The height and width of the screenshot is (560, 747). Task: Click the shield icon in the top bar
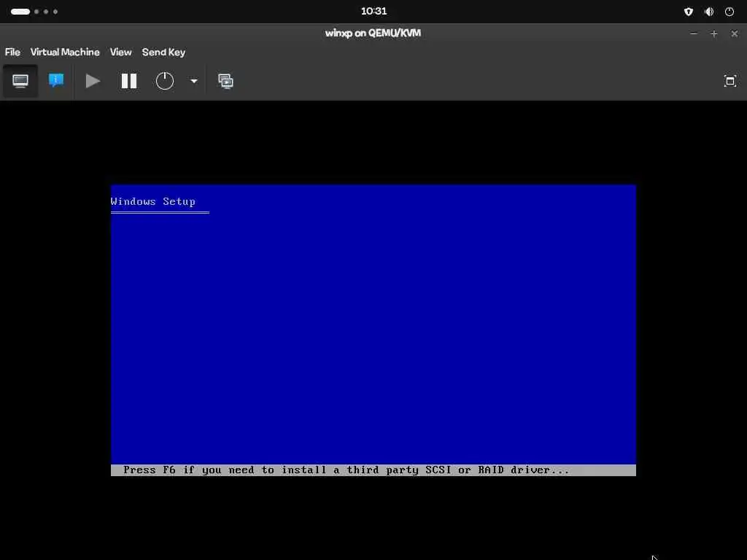pyautogui.click(x=689, y=12)
